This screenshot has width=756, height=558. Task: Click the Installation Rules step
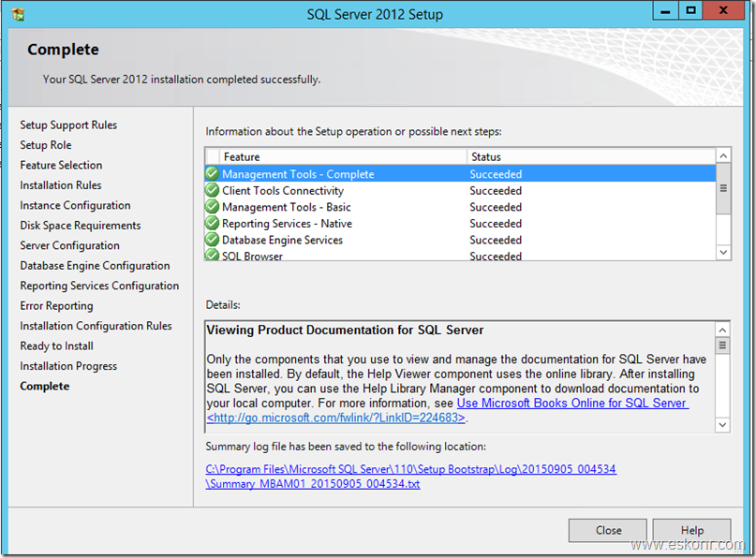pyautogui.click(x=61, y=185)
